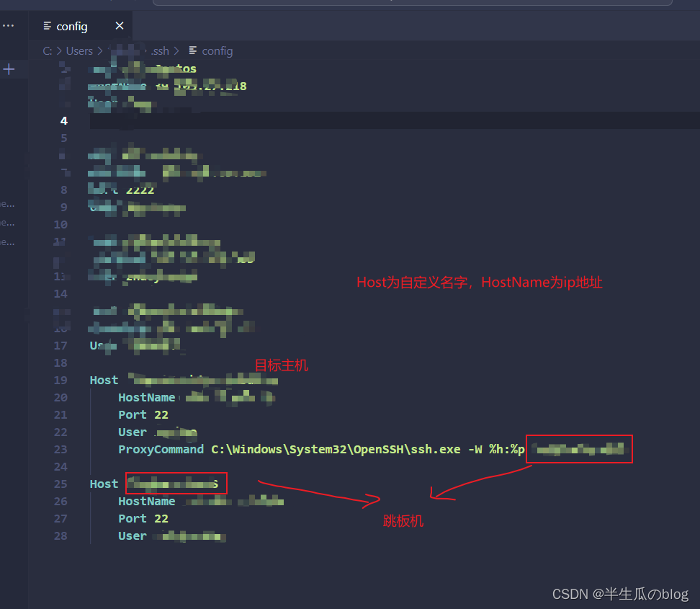Viewport: 700px width, 609px height.
Task: Click line number 10 in gutter
Action: (60, 224)
